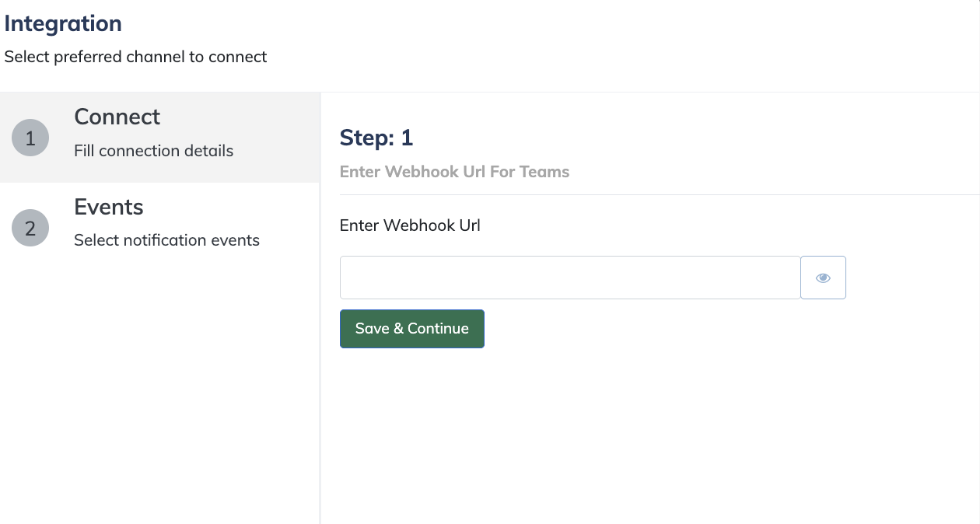Select the Connect step tab
Screen dimensions: 980x524
click(x=159, y=138)
